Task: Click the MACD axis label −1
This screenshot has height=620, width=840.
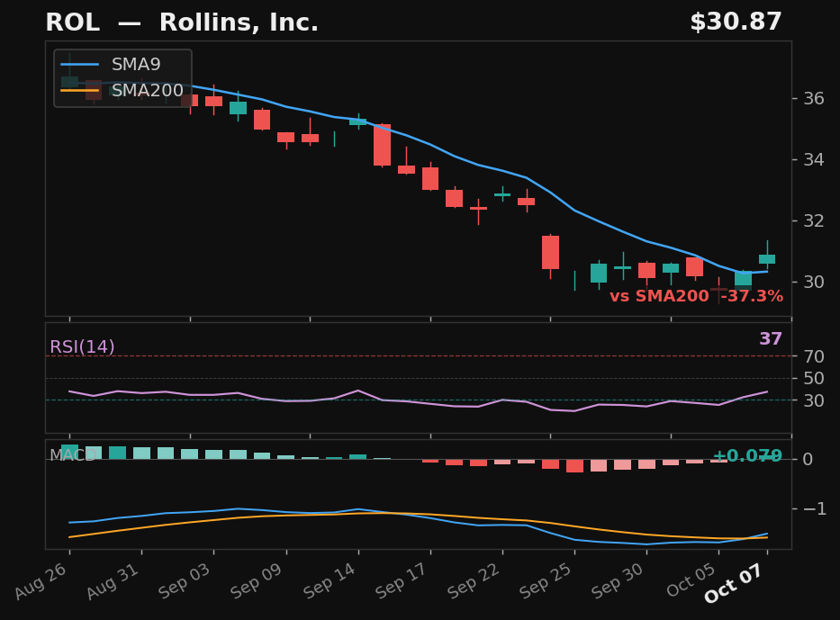Action: click(x=815, y=508)
